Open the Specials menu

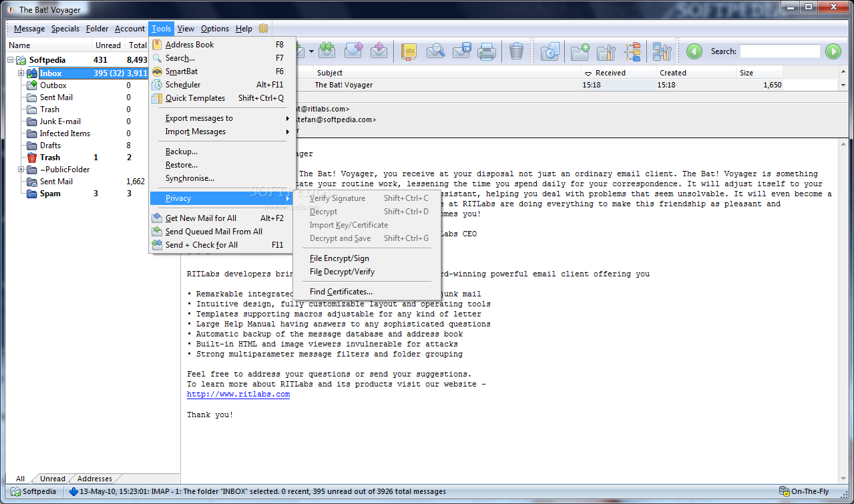click(x=65, y=29)
